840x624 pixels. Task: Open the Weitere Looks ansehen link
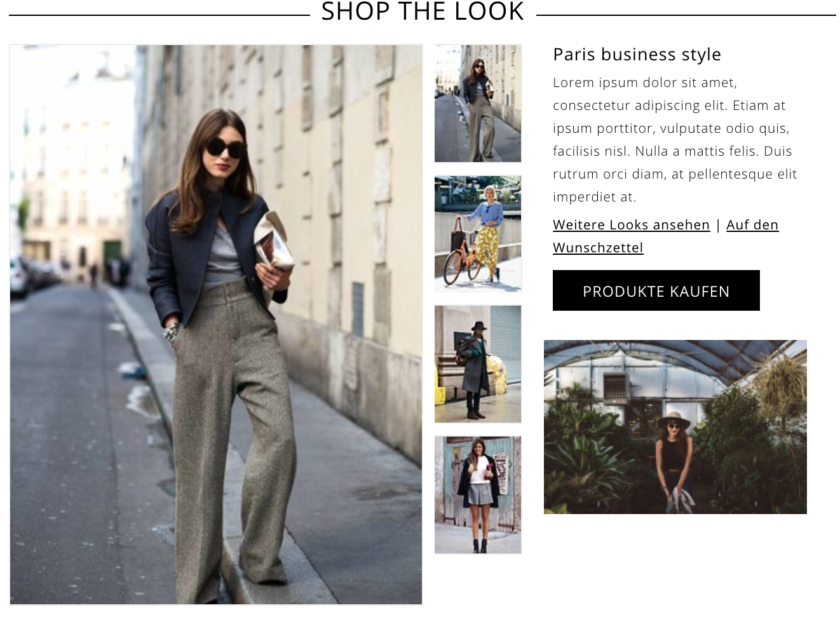click(x=631, y=225)
